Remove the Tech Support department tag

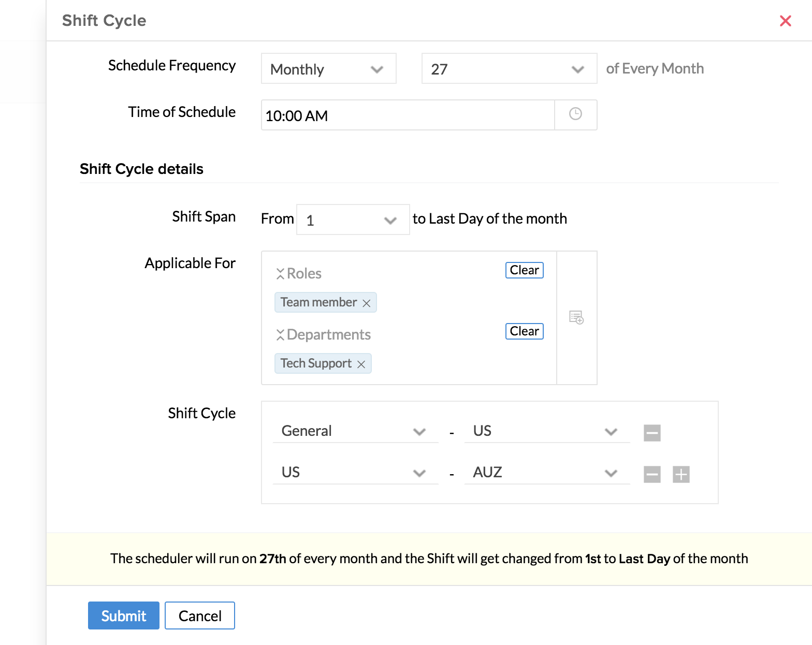click(361, 364)
